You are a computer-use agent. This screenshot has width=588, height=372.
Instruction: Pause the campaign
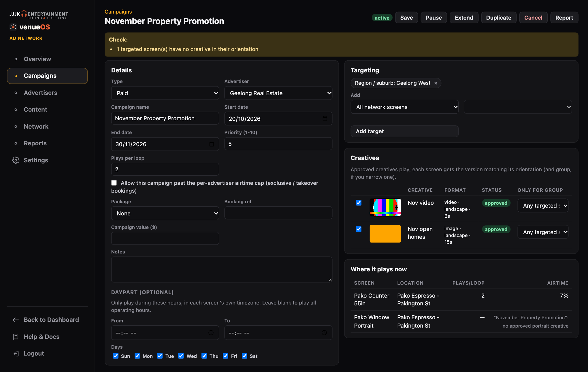click(434, 18)
